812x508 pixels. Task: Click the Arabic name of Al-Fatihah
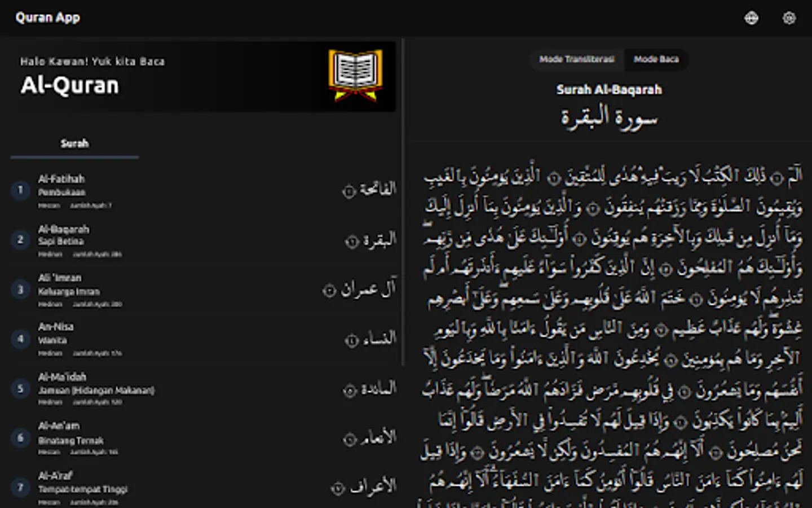(369, 189)
